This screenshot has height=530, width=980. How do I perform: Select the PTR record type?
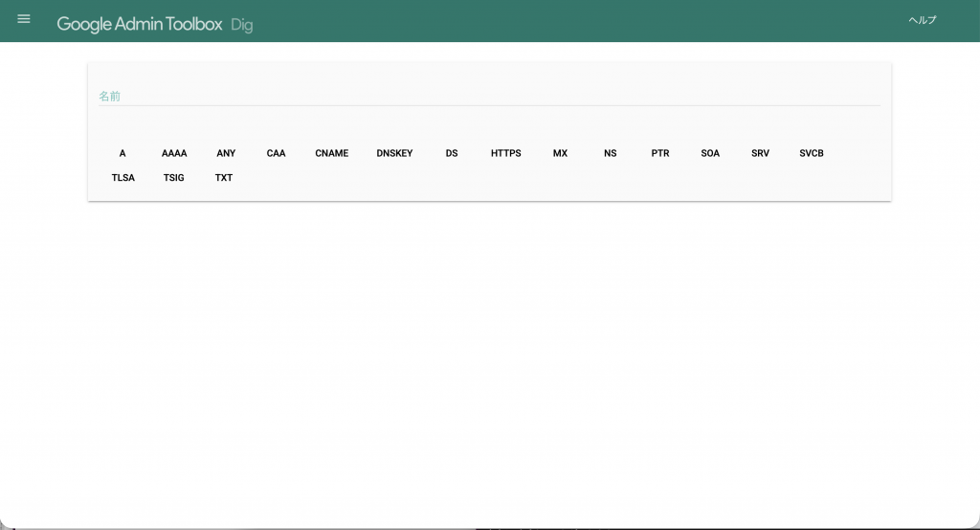(x=660, y=153)
